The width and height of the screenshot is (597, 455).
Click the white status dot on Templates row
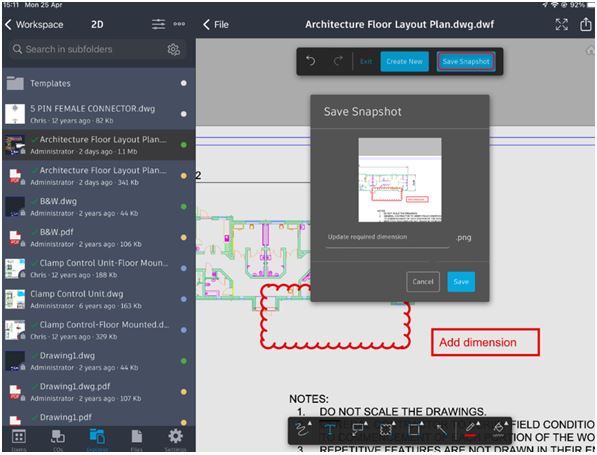click(184, 83)
